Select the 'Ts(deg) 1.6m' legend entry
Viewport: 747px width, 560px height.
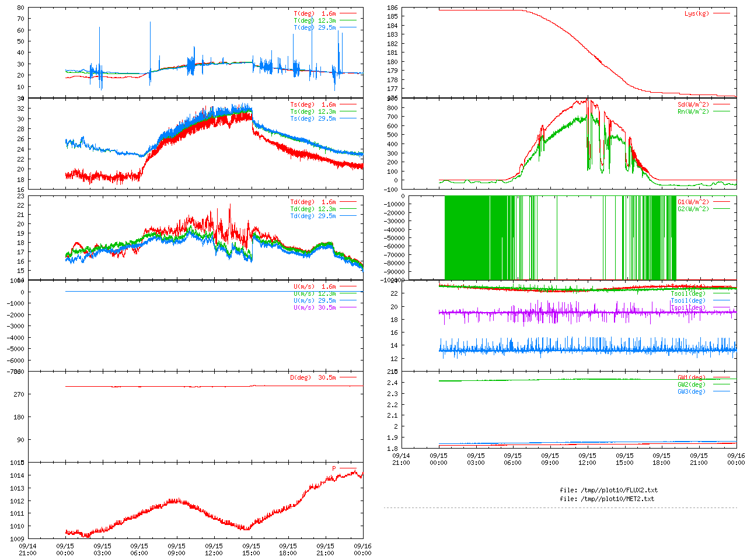tap(313, 104)
